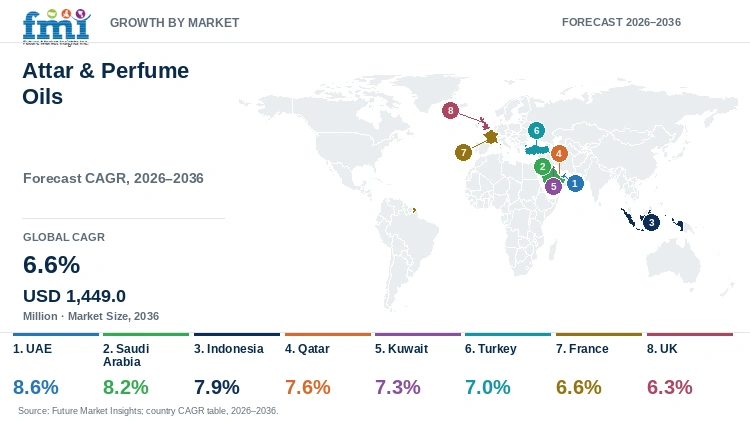This screenshot has height=421, width=750.
Task: Click the FORECAST 2026–2036 label
Action: pyautogui.click(x=621, y=22)
